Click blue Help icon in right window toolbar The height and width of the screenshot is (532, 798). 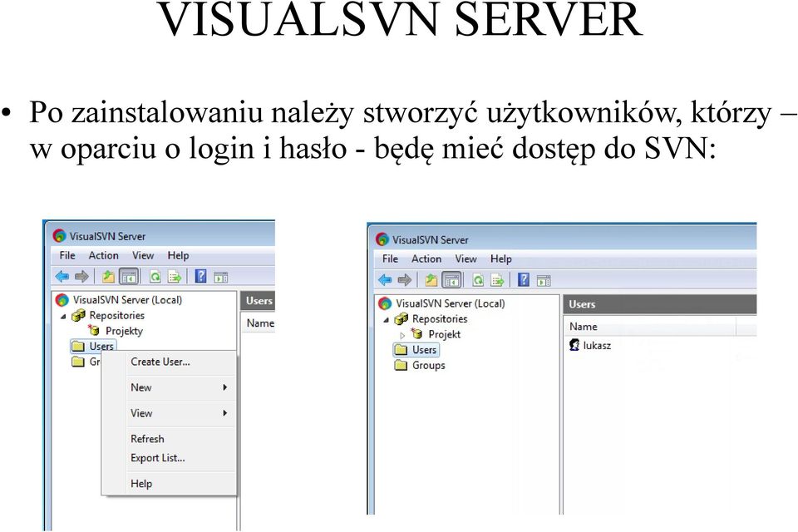point(524,279)
